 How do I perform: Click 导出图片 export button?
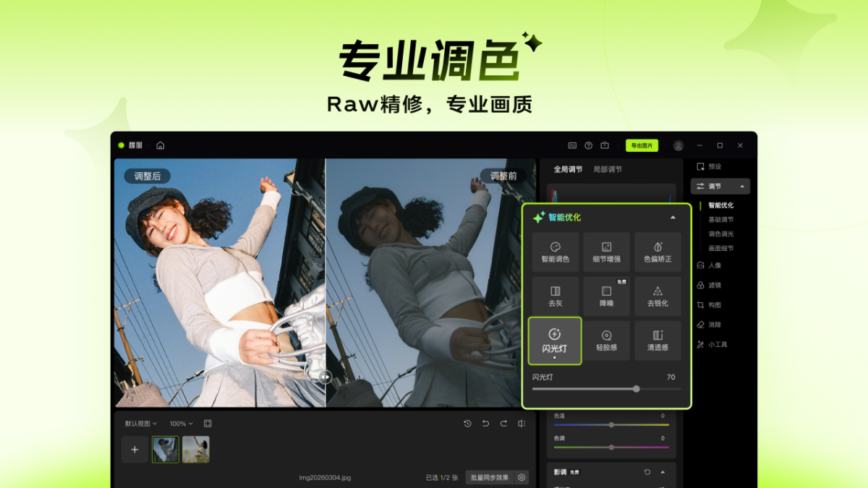coord(642,145)
